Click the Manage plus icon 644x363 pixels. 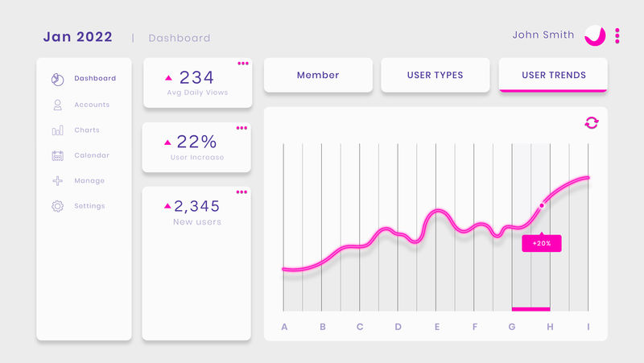tap(57, 181)
